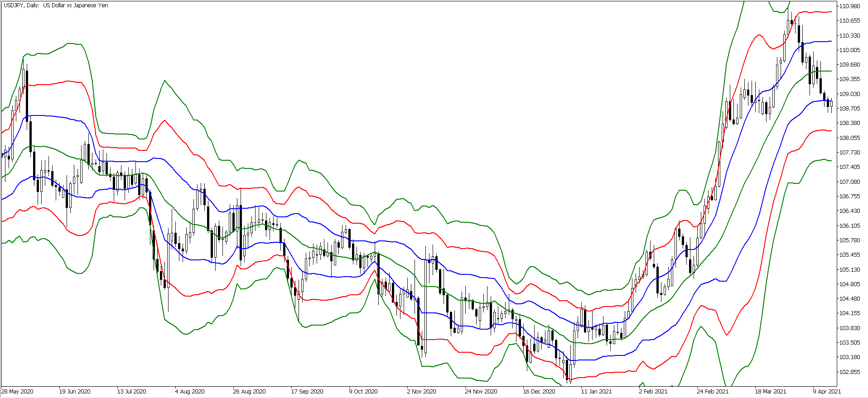The height and width of the screenshot is (398, 868).
Task: Click the 9 Oct 2020 date label
Action: 363,392
